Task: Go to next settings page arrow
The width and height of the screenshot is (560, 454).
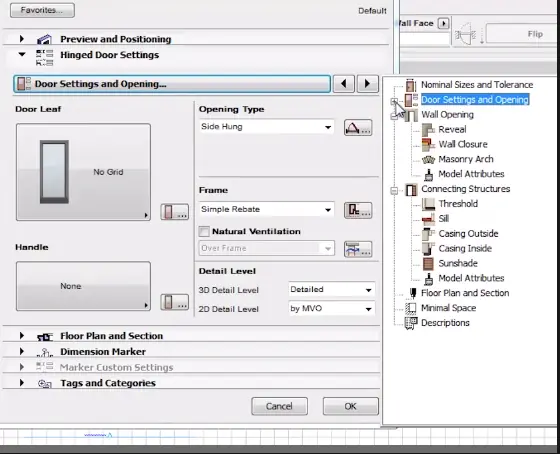Action: (x=368, y=84)
